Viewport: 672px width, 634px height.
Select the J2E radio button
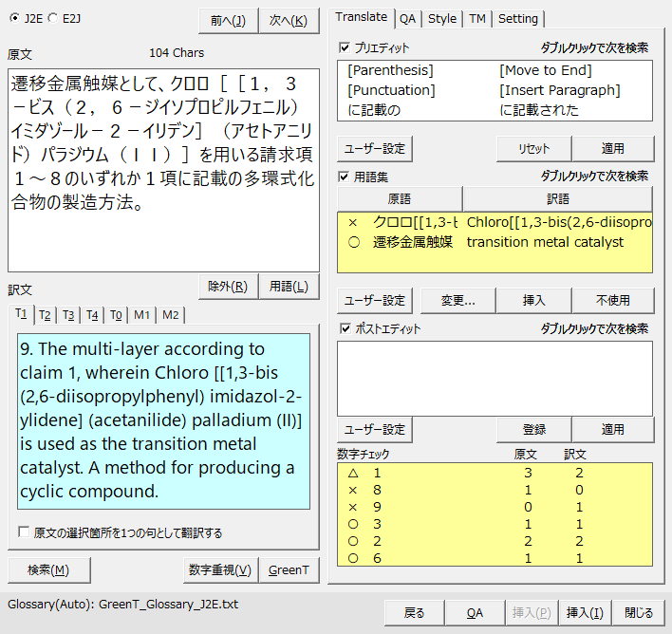[x=13, y=17]
